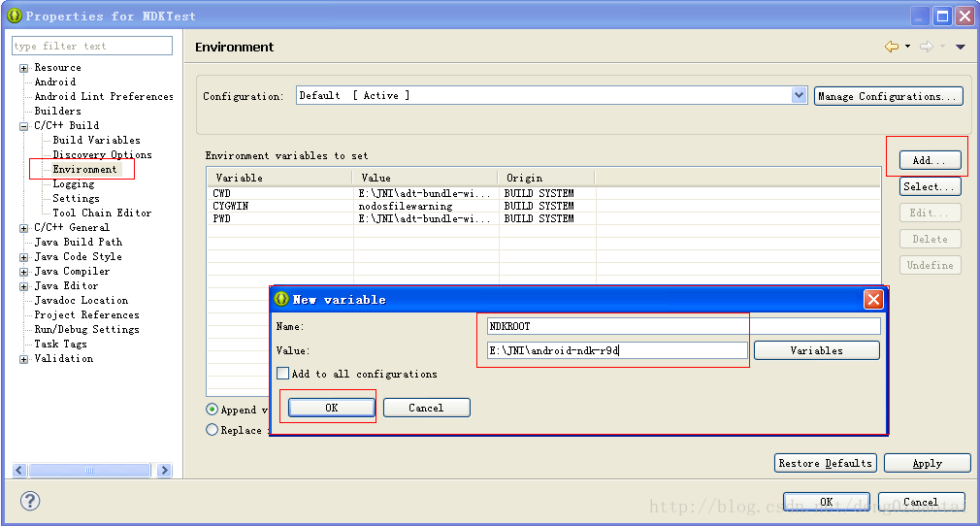Screen dimensions: 980x526
Task: Cancel the New variable dialog
Action: 426,408
